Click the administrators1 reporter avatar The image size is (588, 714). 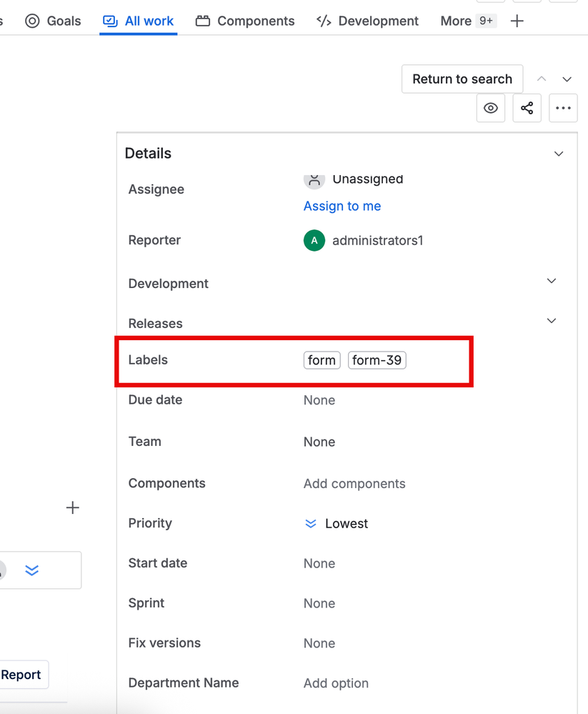[314, 240]
